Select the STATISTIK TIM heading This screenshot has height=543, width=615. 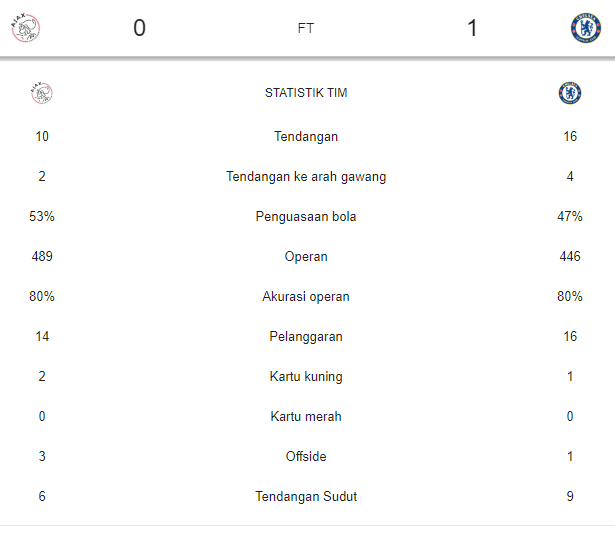306,93
